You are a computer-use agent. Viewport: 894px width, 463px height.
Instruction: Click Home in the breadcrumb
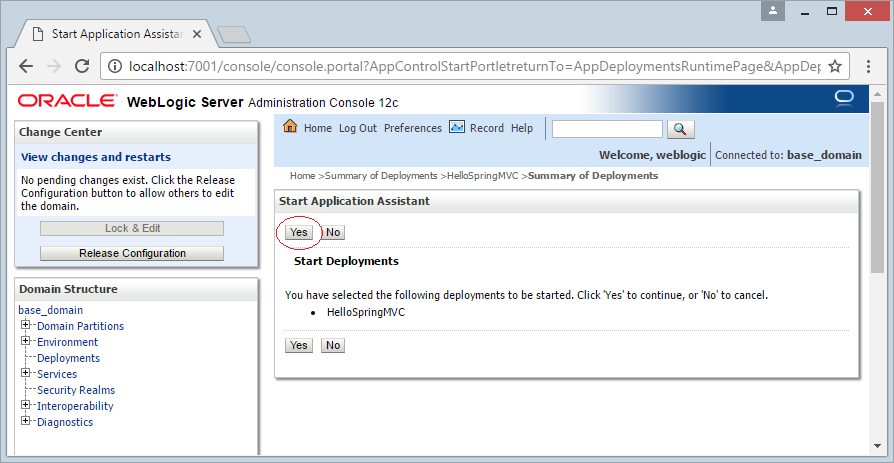click(x=302, y=176)
